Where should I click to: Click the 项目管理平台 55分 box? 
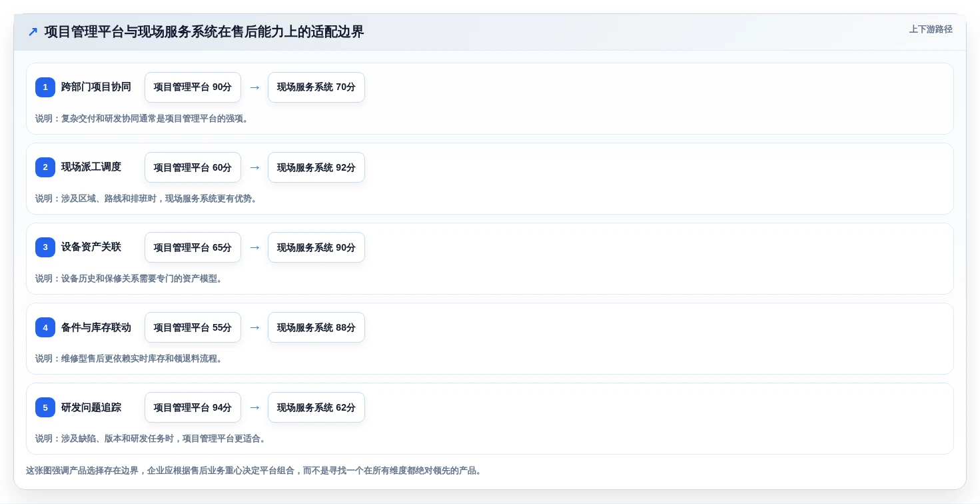pos(193,327)
